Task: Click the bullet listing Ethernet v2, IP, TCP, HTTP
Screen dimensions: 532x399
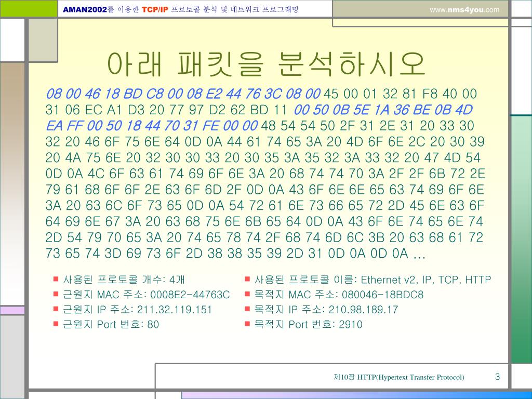Action: 368,280
